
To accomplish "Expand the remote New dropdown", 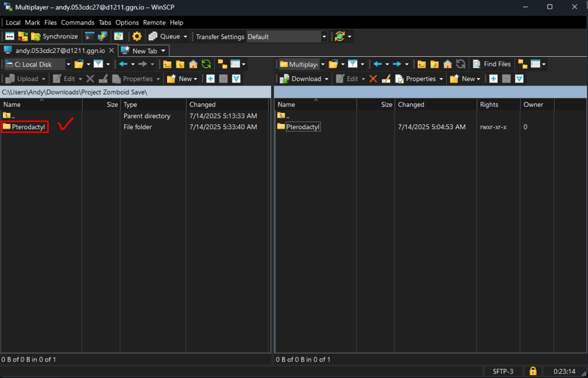I will [x=478, y=79].
